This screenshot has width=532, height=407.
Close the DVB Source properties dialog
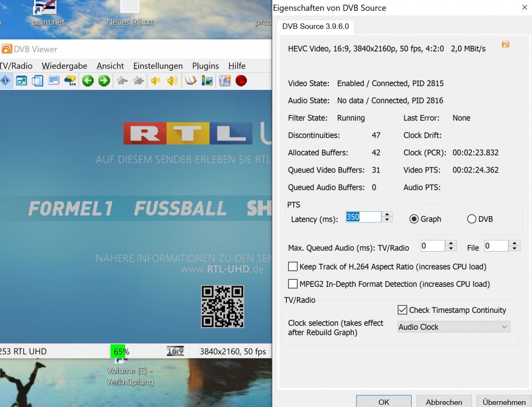point(525,7)
